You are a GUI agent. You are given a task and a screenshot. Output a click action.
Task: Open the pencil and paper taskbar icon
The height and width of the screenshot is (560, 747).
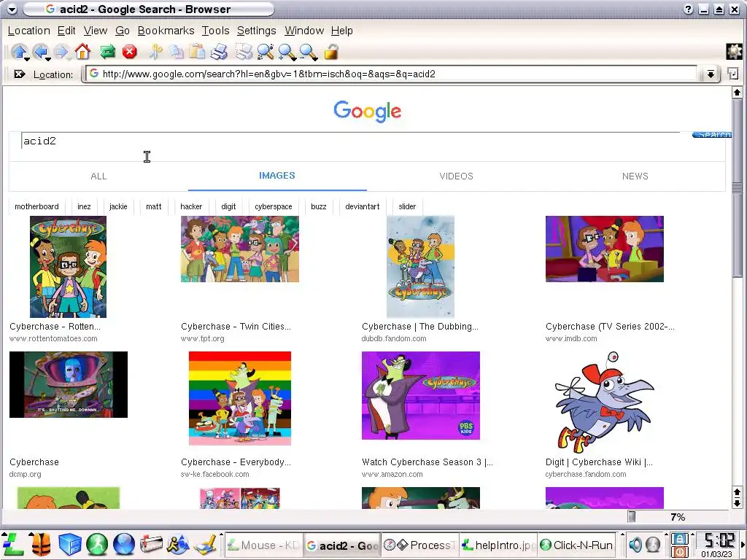206,545
